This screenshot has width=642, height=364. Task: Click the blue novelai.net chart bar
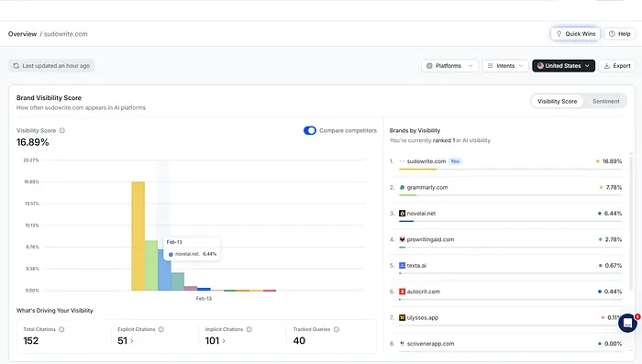point(164,270)
